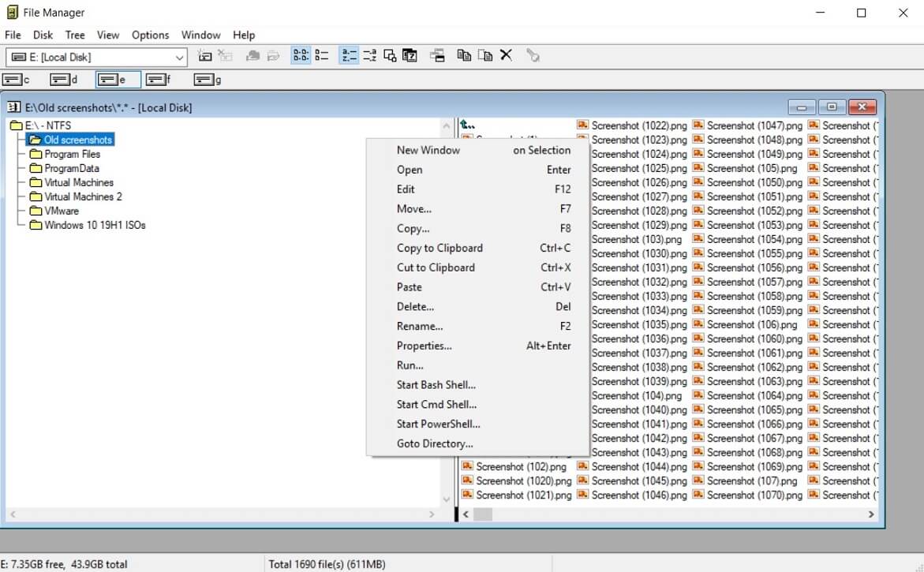Click the sort by size toolbar icon
The height and width of the screenshot is (572, 924).
click(x=389, y=56)
